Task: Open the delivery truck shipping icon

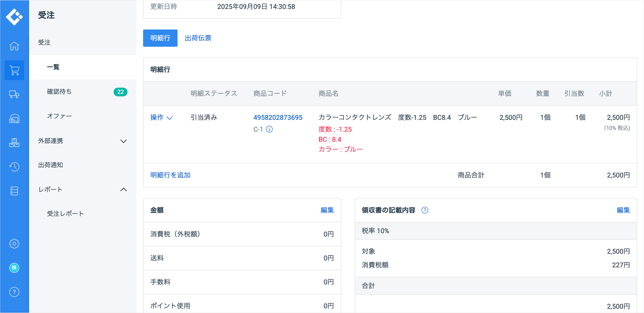Action: tap(14, 95)
